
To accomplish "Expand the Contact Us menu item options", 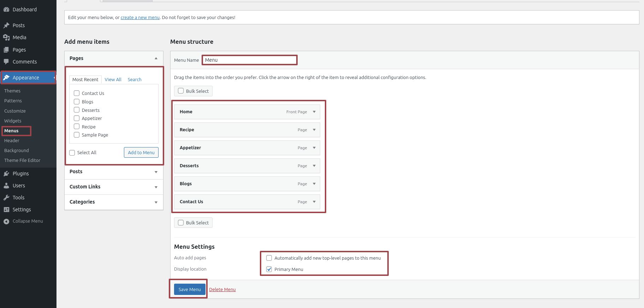I will (x=314, y=202).
